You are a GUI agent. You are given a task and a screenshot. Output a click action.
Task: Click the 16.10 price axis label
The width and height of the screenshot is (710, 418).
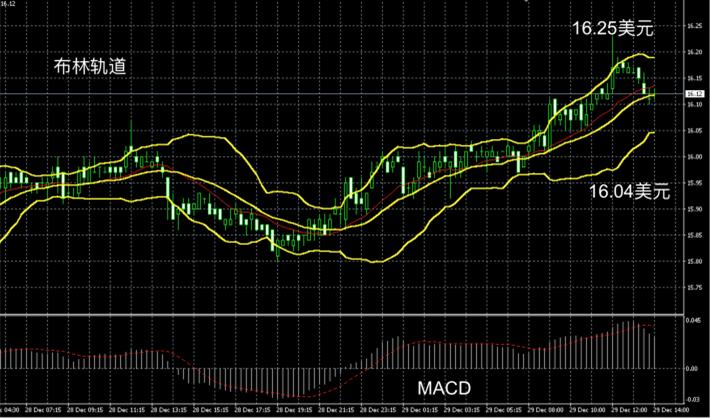coord(695,104)
